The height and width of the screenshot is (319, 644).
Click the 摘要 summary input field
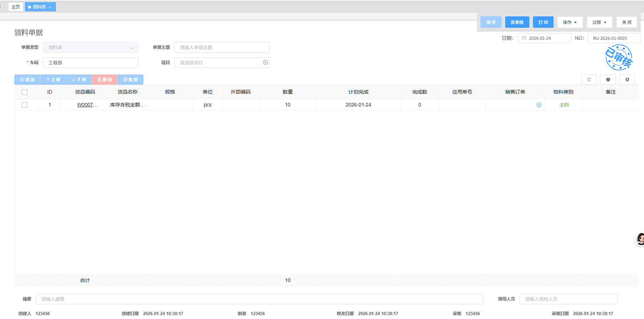[259, 299]
